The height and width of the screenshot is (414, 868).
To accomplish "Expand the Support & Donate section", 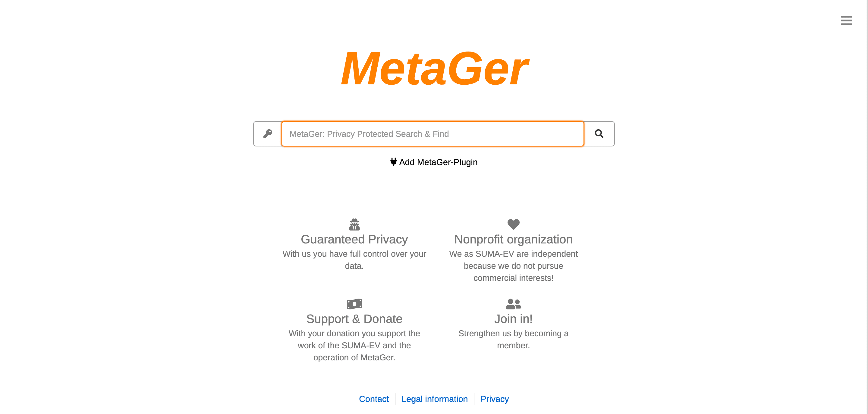I will click(354, 319).
